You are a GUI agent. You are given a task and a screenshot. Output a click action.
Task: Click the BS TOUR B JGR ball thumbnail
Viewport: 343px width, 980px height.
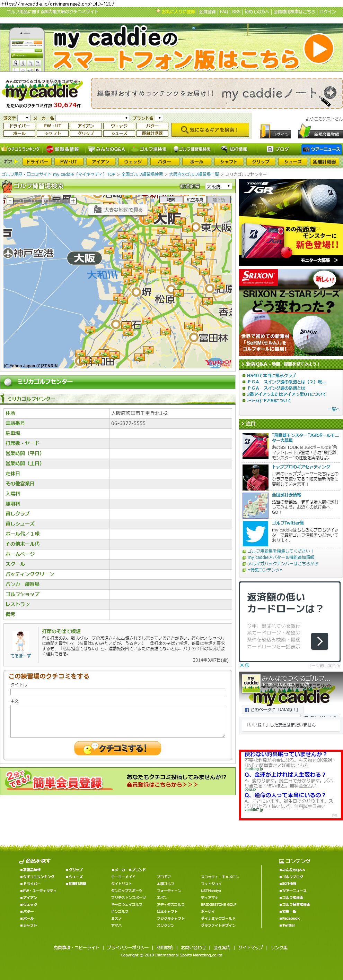[x=255, y=446]
